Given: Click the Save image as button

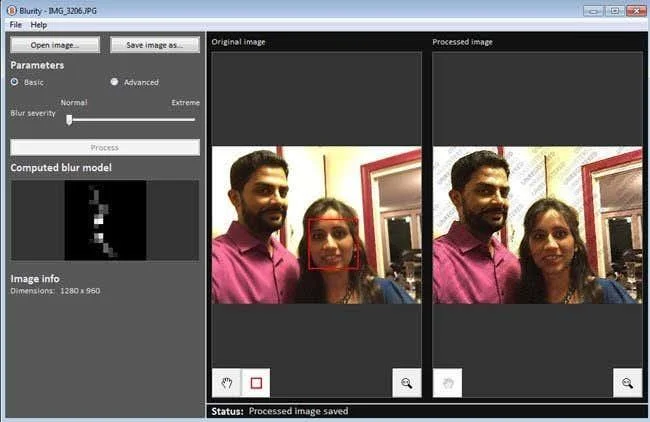Looking at the screenshot, I should coord(155,45).
